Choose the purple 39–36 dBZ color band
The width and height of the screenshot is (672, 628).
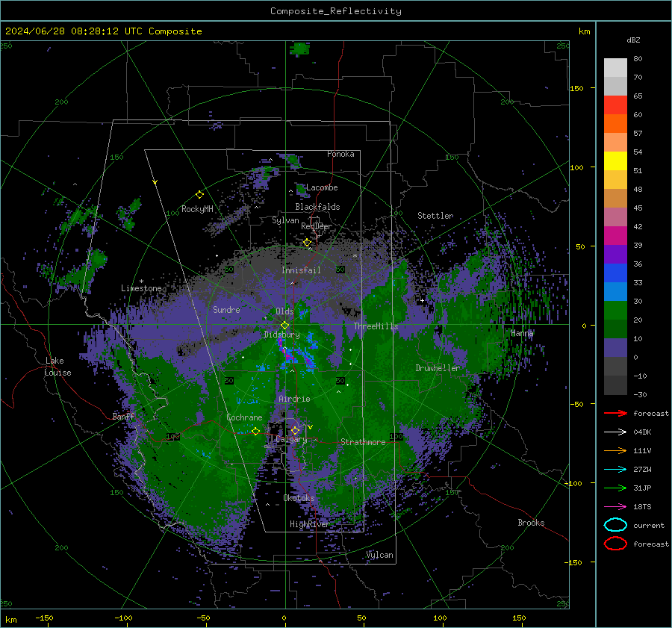click(x=615, y=254)
